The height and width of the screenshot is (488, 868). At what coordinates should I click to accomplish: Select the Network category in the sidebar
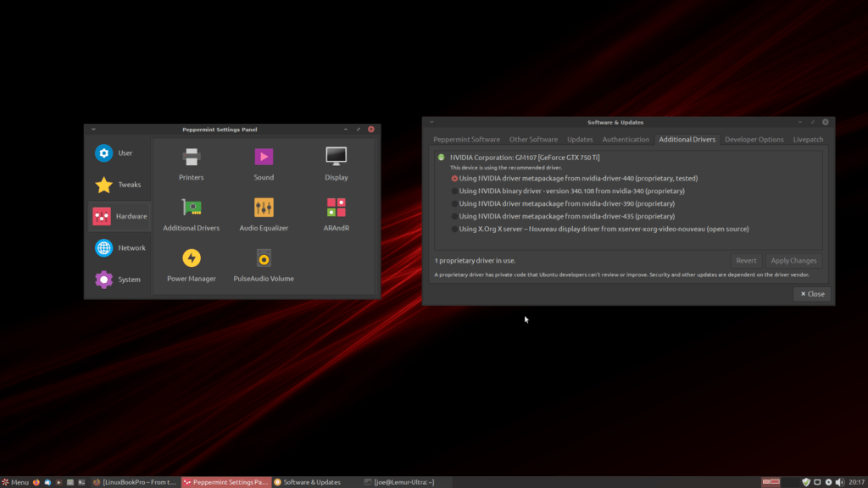tap(119, 248)
